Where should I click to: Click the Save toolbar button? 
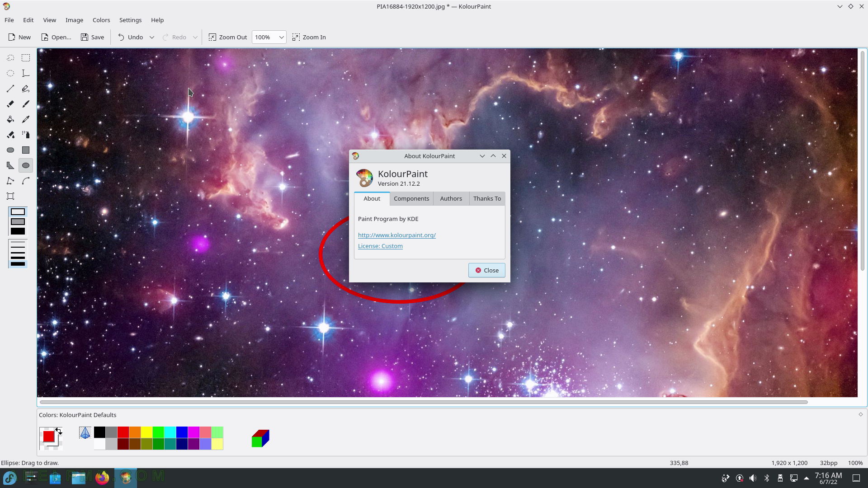coord(92,37)
